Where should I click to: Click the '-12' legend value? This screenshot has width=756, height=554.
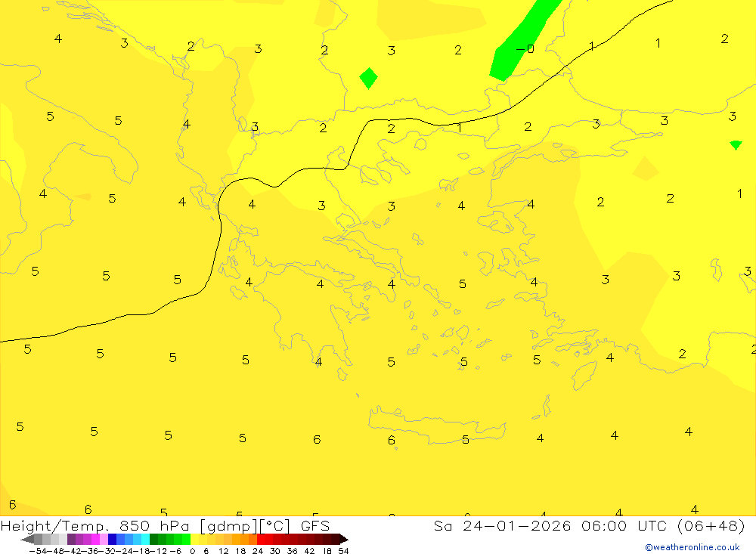[x=159, y=551]
